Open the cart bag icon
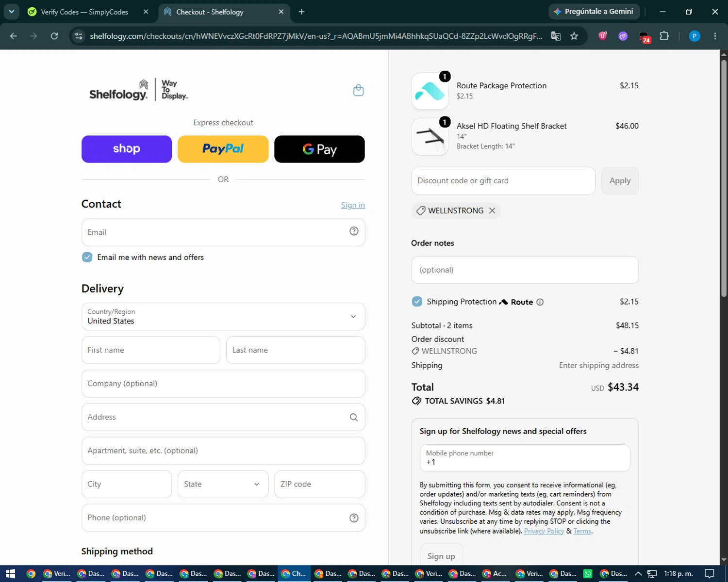This screenshot has height=582, width=728. pyautogui.click(x=358, y=90)
